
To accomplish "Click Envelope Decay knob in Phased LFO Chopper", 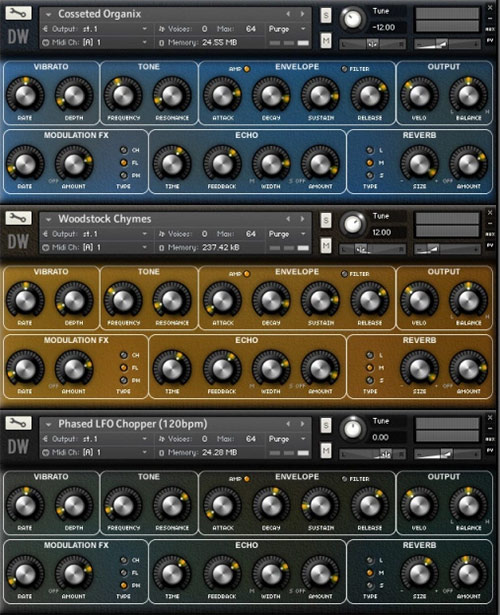I will [x=271, y=505].
